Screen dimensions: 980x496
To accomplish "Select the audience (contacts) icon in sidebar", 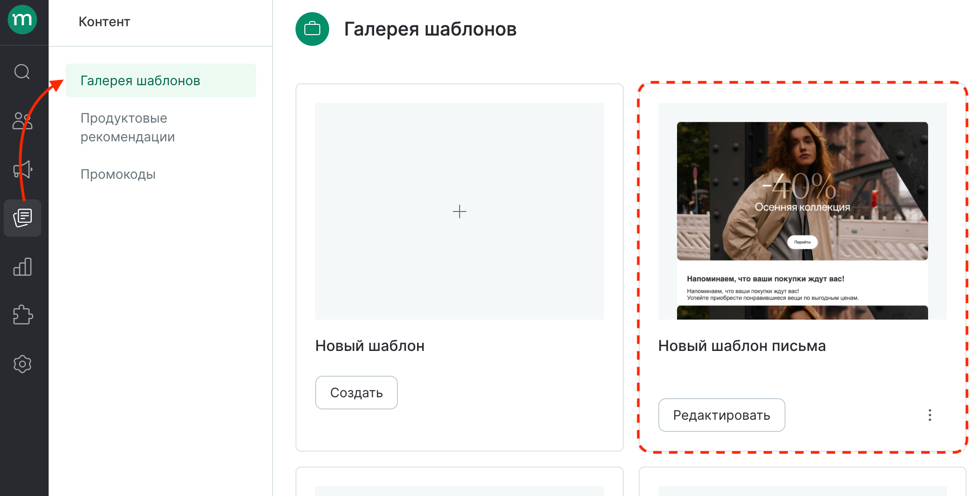I will tap(22, 121).
